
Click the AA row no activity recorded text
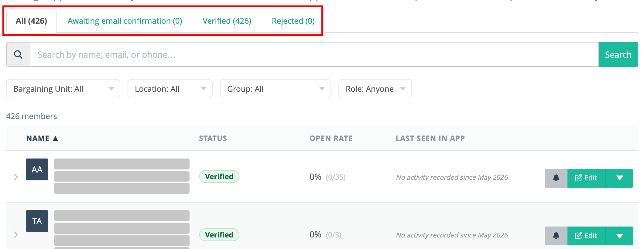pyautogui.click(x=452, y=177)
